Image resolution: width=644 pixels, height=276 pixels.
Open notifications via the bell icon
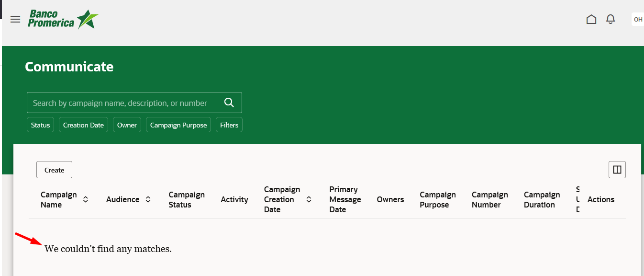click(x=610, y=19)
